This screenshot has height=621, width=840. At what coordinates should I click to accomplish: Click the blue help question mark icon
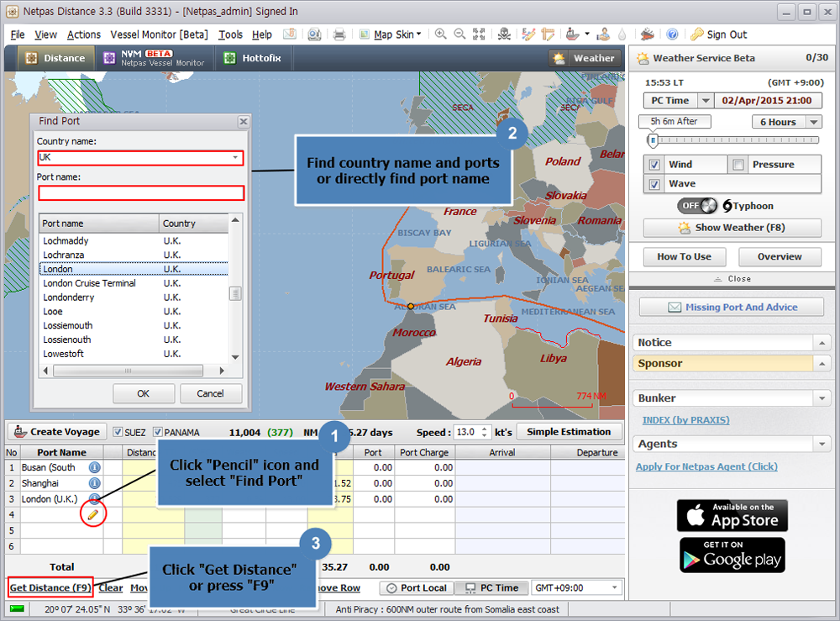click(672, 34)
